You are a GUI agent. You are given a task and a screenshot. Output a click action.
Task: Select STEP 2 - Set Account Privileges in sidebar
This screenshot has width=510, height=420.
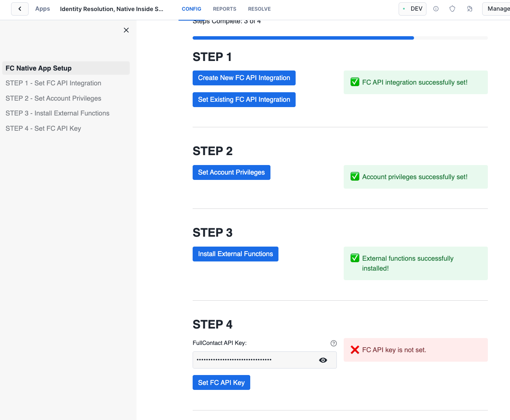[53, 98]
